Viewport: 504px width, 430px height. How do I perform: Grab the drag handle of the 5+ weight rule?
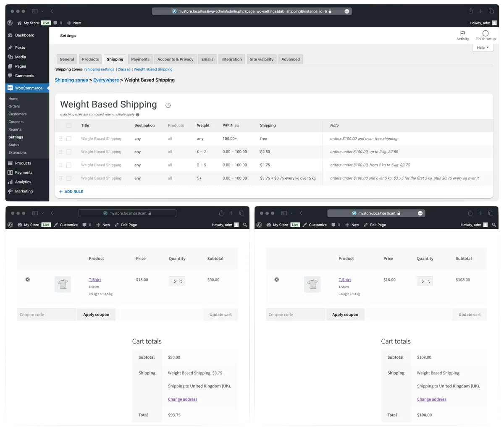60,178
